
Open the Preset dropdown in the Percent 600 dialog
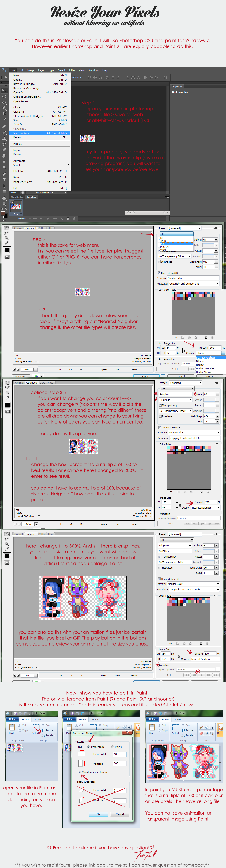pyautogui.click(x=185, y=534)
